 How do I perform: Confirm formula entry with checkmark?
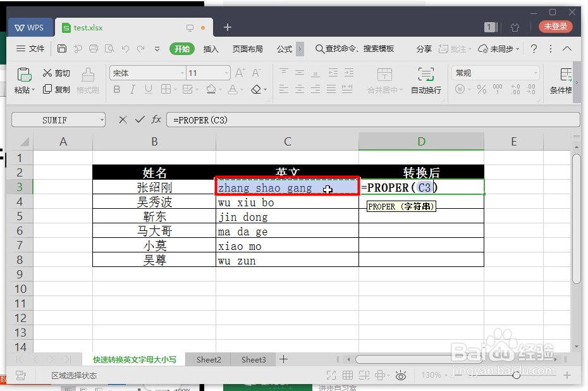pyautogui.click(x=140, y=120)
